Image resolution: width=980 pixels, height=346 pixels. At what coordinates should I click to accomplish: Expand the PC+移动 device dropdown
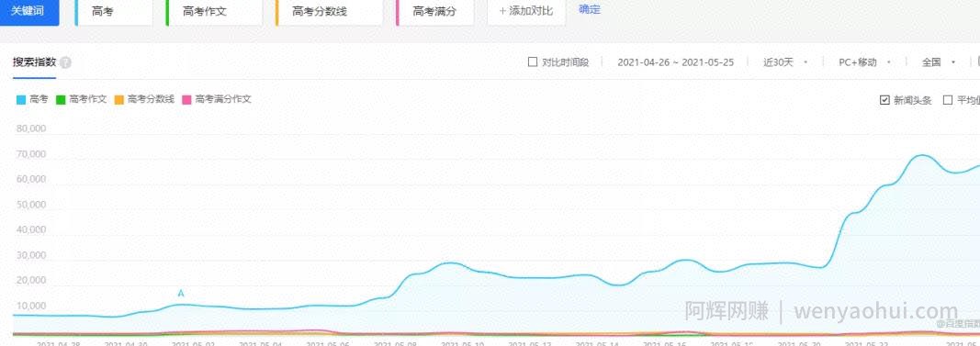[x=864, y=62]
